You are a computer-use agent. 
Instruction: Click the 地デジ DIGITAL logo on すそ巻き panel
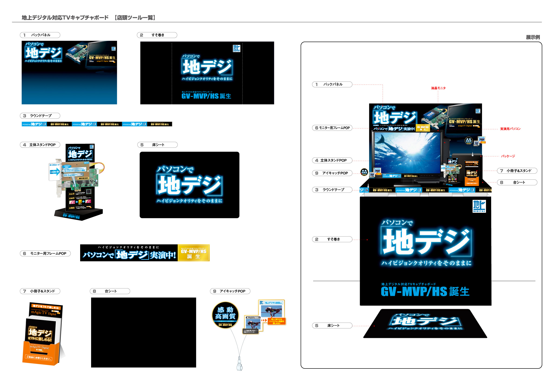click(x=236, y=48)
